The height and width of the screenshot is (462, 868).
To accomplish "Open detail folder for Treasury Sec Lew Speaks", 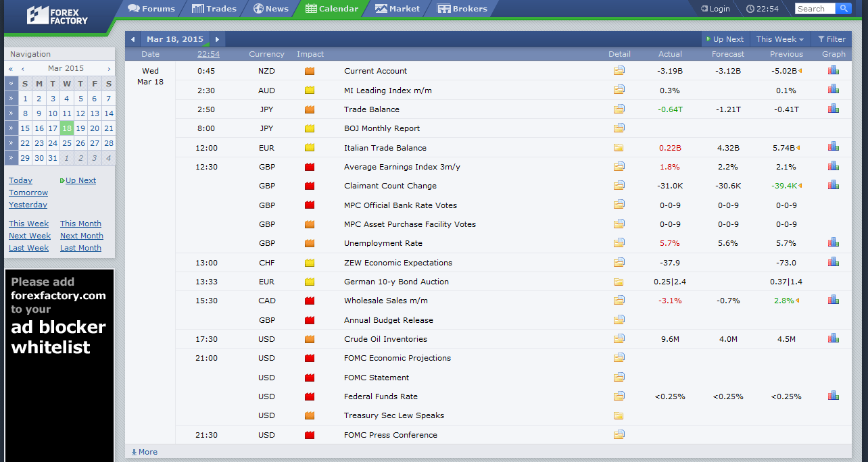I will 619,415.
